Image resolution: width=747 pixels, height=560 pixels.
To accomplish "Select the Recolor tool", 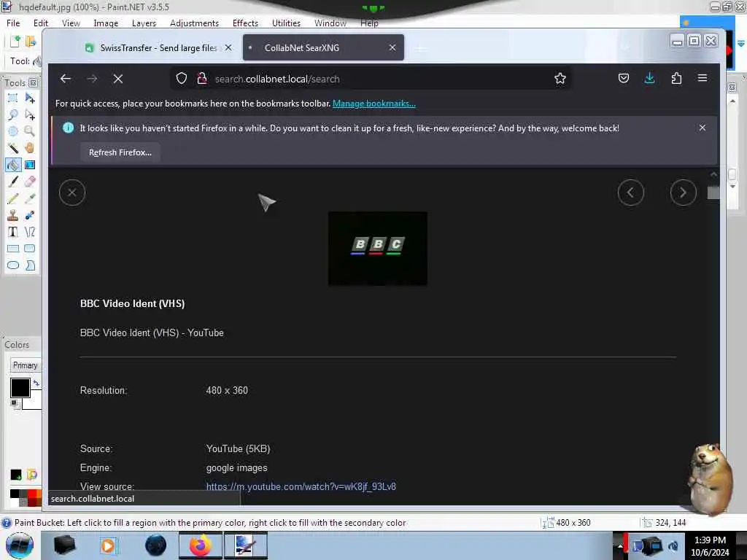I will pos(29,215).
